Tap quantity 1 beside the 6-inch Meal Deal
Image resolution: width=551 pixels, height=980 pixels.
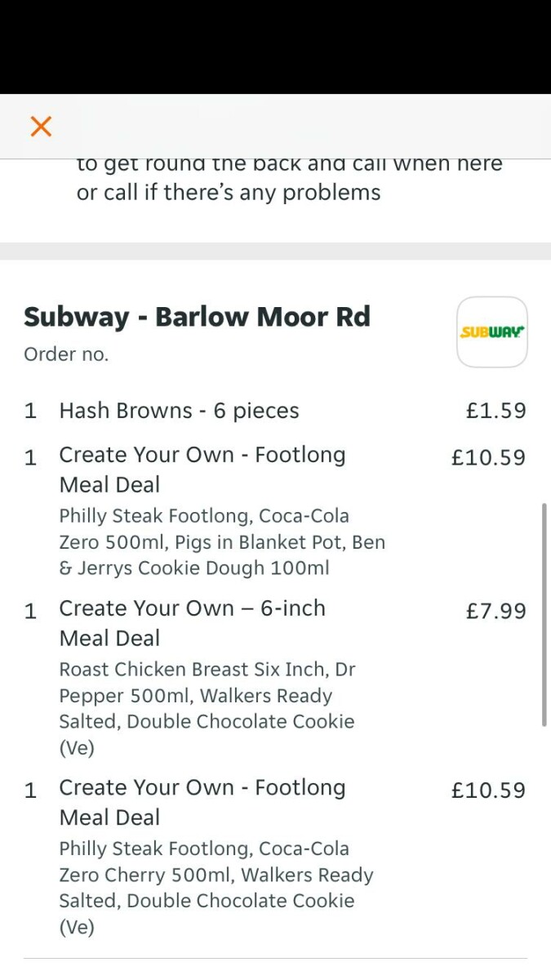click(30, 611)
